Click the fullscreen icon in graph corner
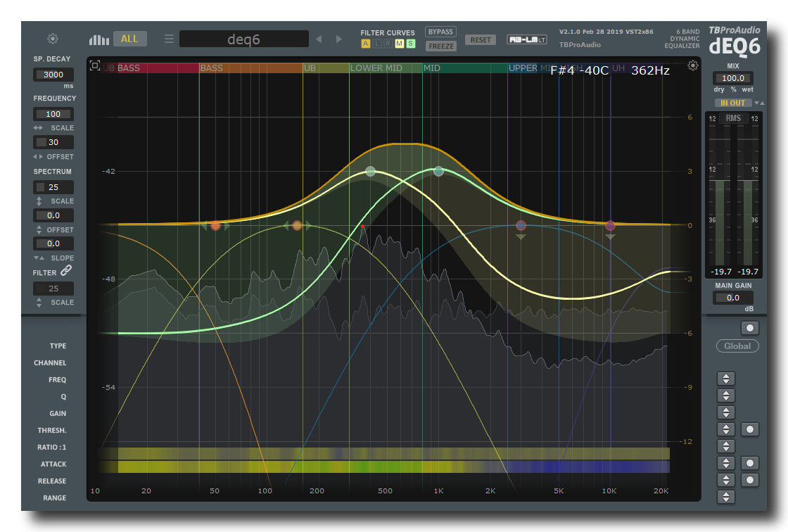788x532 pixels. (x=95, y=65)
